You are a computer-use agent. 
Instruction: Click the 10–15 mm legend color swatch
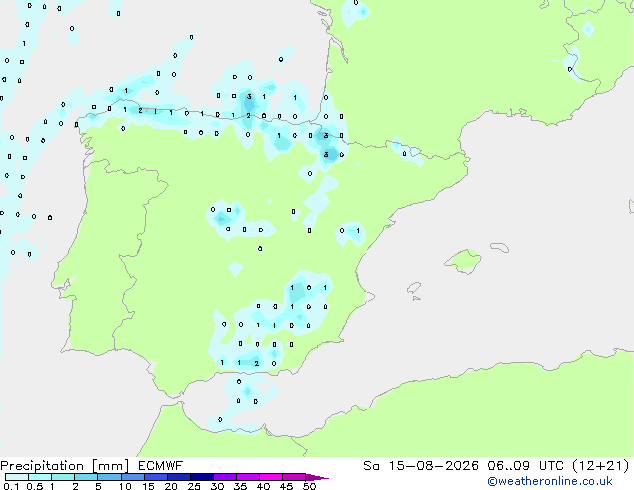pyautogui.click(x=132, y=477)
